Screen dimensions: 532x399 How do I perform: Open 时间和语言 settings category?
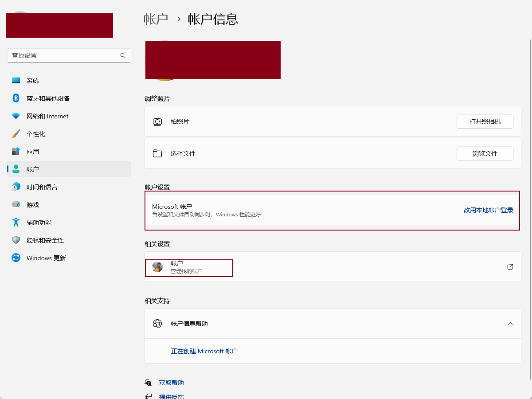pyautogui.click(x=42, y=187)
